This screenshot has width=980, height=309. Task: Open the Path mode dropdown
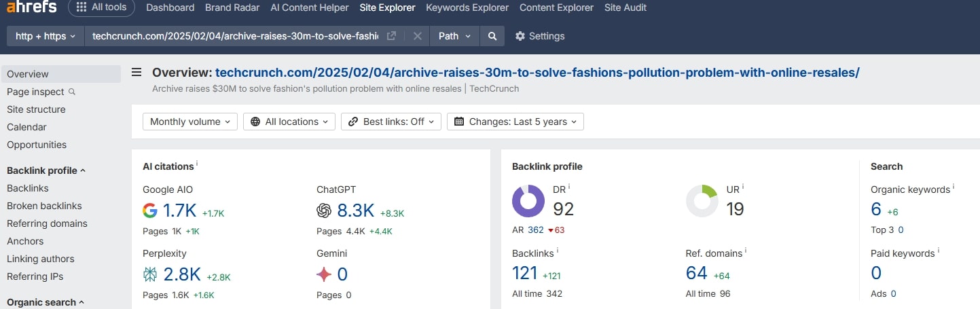[x=454, y=36]
